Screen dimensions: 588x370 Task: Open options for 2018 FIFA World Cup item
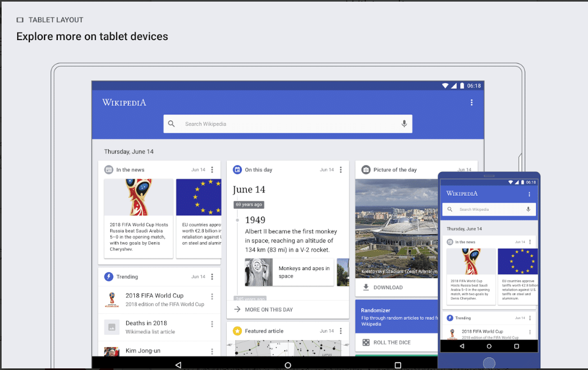[212, 297]
